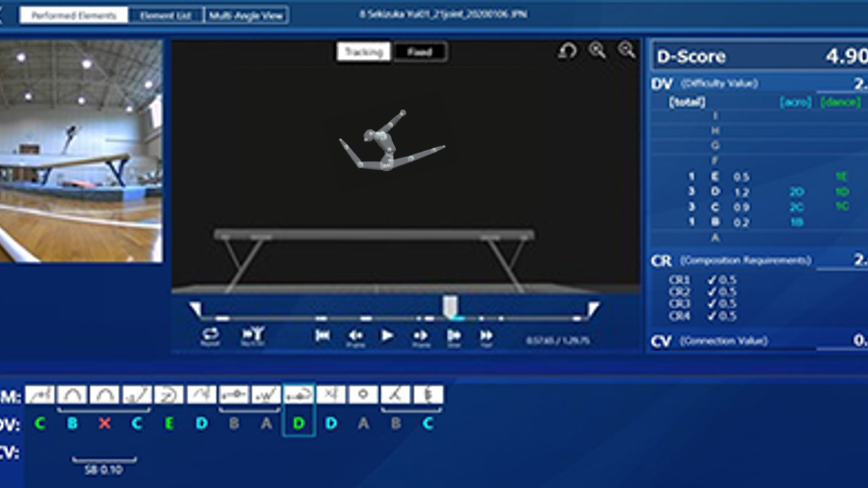Click the gymnasium camera video thumbnail
The image size is (868, 488).
coord(81,151)
